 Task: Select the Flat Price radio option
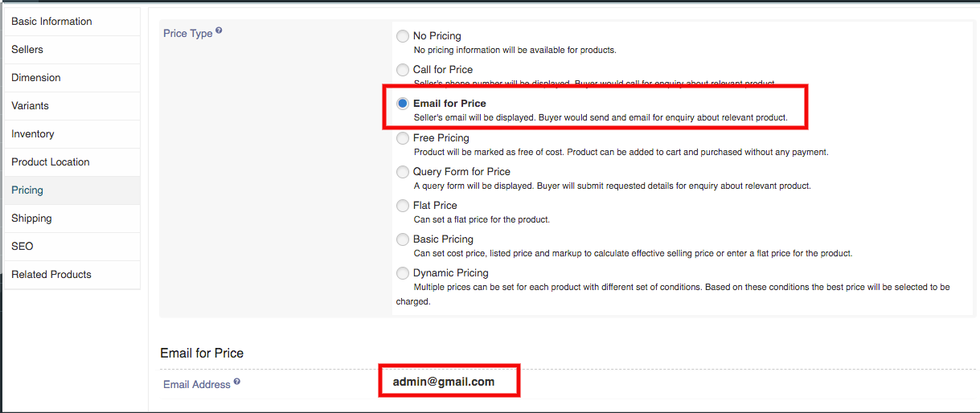tap(403, 206)
